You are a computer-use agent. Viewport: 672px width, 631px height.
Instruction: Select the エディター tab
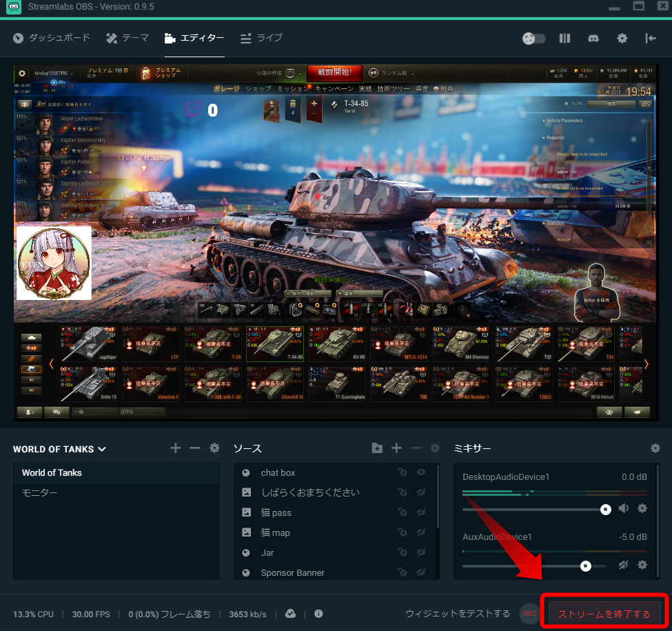click(x=194, y=38)
